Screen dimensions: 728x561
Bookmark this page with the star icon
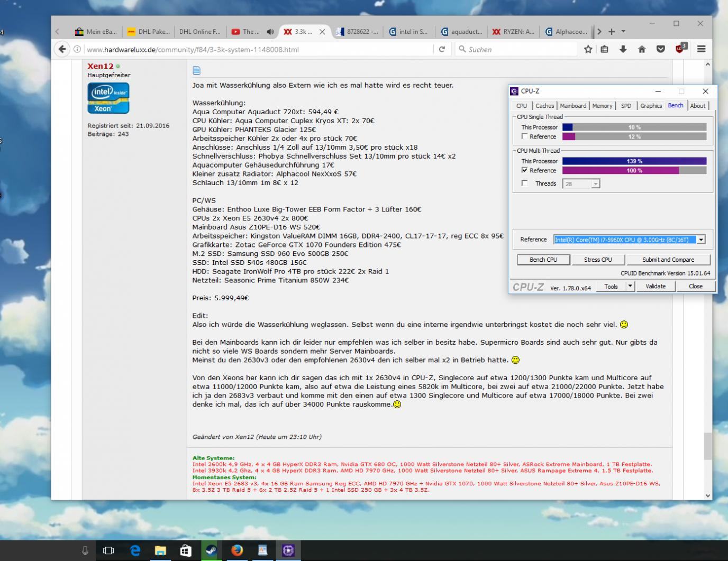pos(588,49)
